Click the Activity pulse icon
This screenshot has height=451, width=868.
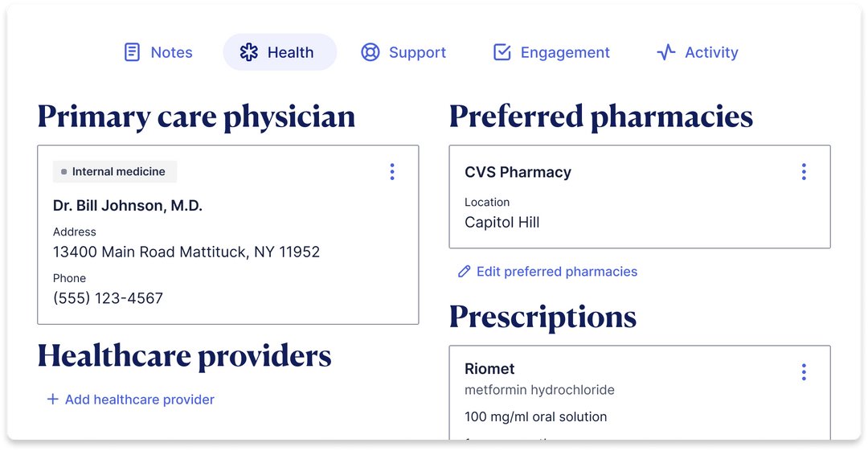665,52
